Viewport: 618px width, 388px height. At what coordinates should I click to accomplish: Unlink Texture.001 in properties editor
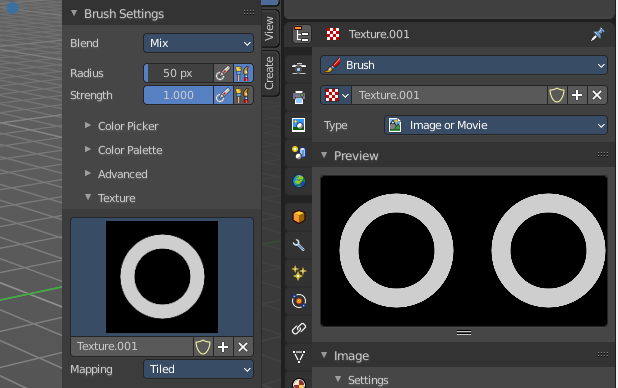tap(597, 95)
